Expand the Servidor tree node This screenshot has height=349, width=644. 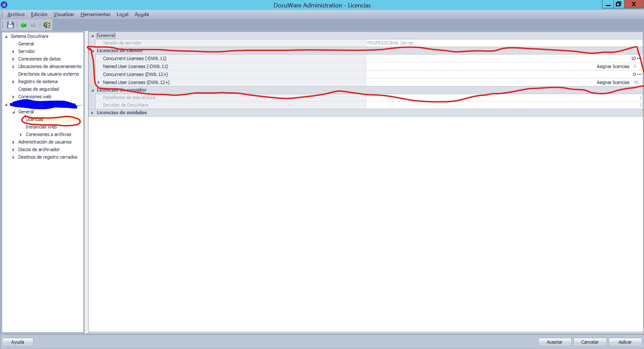tap(13, 51)
